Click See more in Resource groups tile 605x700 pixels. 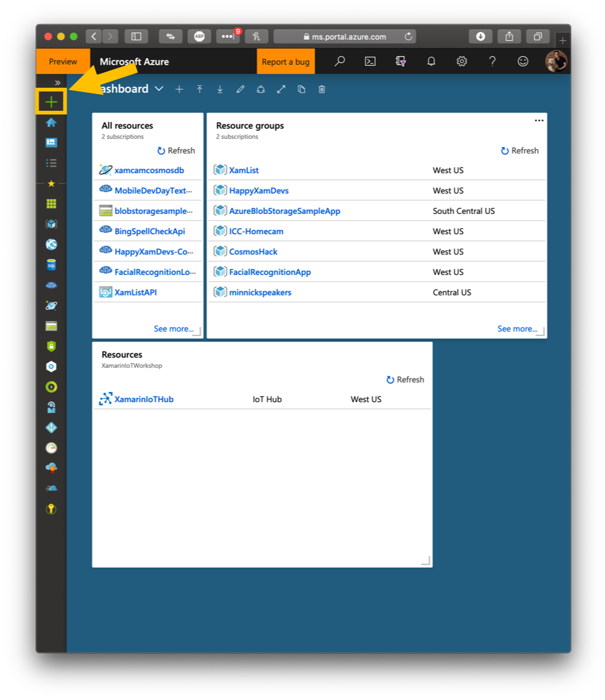(517, 329)
